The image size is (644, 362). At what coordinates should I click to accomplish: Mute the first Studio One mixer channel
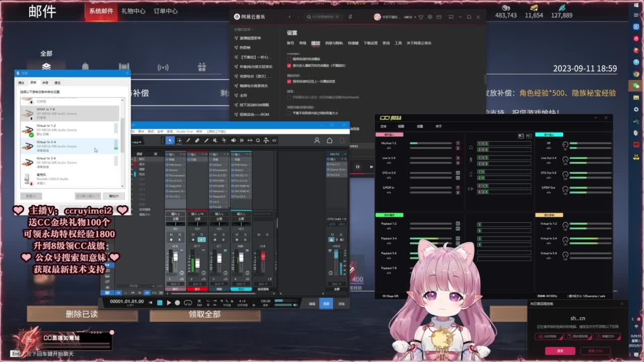(x=172, y=235)
